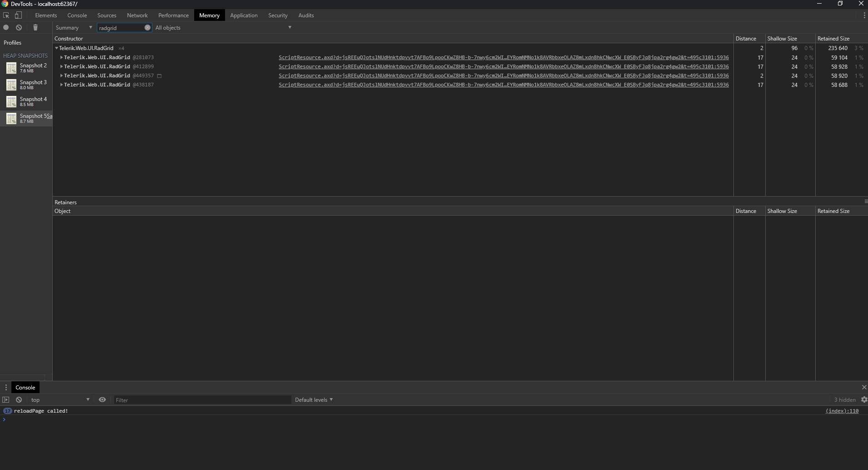Open the console drawer kebab menu
This screenshot has width=868, height=470.
(6, 388)
